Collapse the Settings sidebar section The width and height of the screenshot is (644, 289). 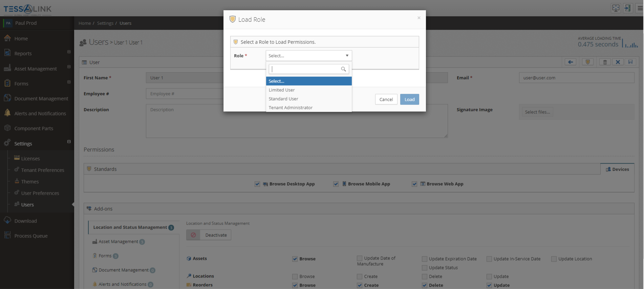69,142
